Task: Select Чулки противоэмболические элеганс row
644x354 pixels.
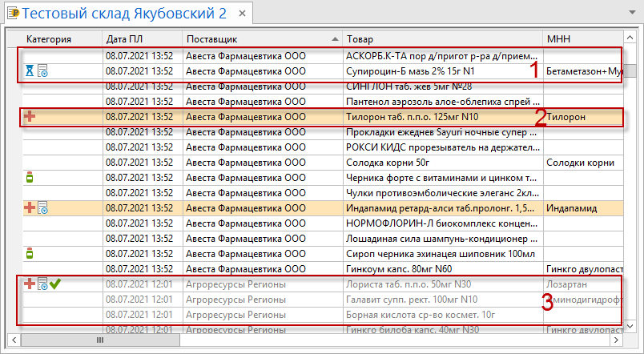Action: (324, 192)
